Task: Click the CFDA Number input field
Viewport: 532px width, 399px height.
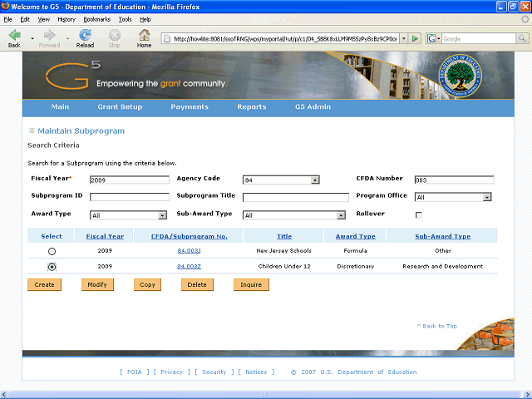Action: point(454,180)
